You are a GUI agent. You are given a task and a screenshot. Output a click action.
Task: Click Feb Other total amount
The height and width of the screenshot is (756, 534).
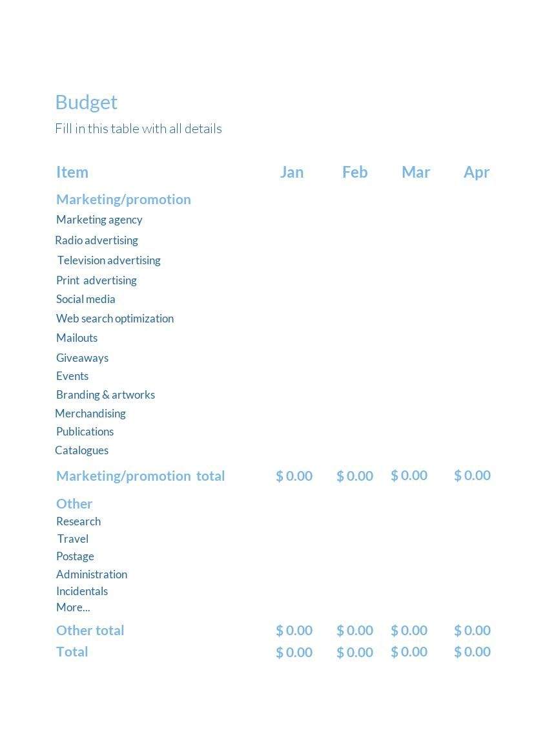tap(354, 631)
